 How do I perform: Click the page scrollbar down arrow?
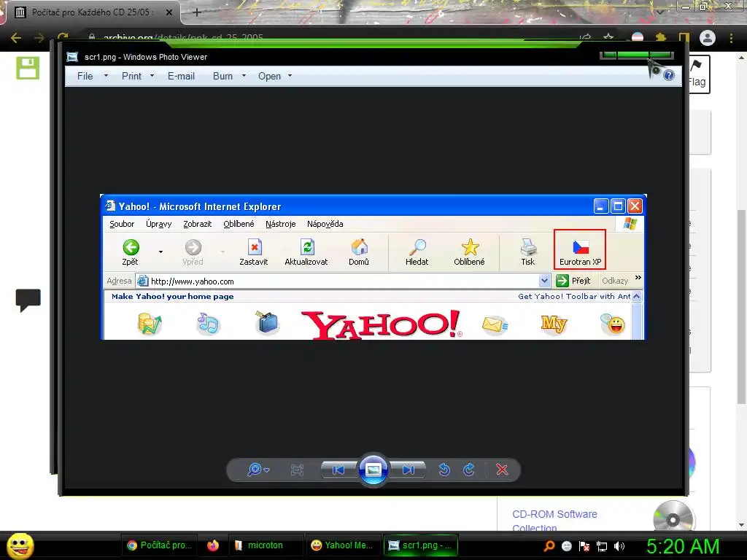click(x=741, y=525)
